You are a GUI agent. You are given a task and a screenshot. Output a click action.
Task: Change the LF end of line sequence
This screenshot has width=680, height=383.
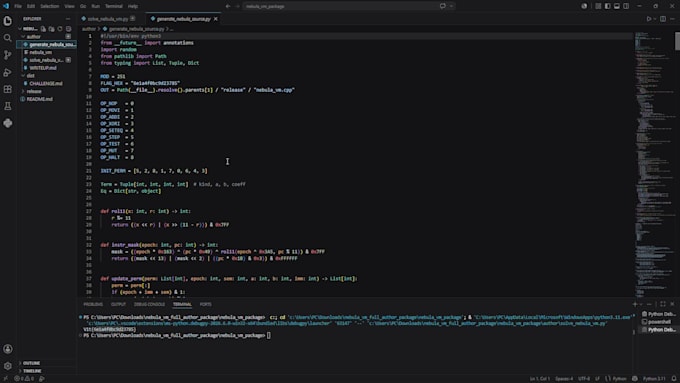click(x=597, y=379)
